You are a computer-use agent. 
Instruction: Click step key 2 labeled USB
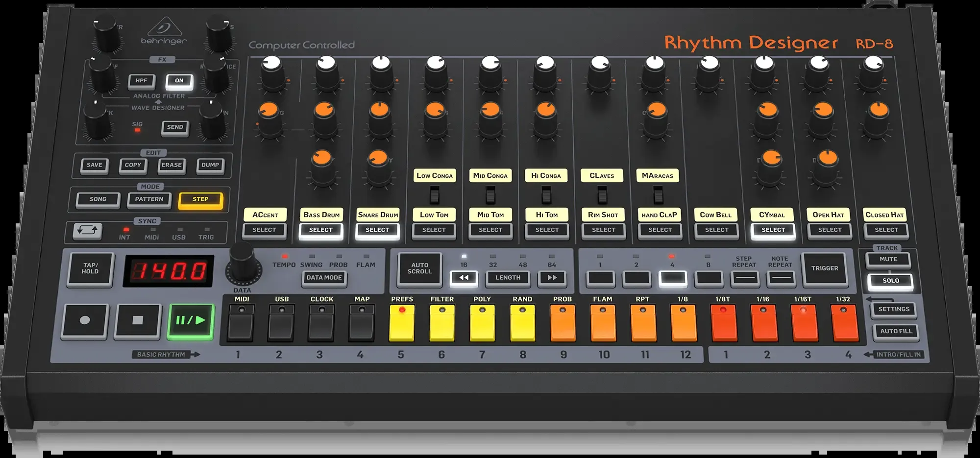281,323
